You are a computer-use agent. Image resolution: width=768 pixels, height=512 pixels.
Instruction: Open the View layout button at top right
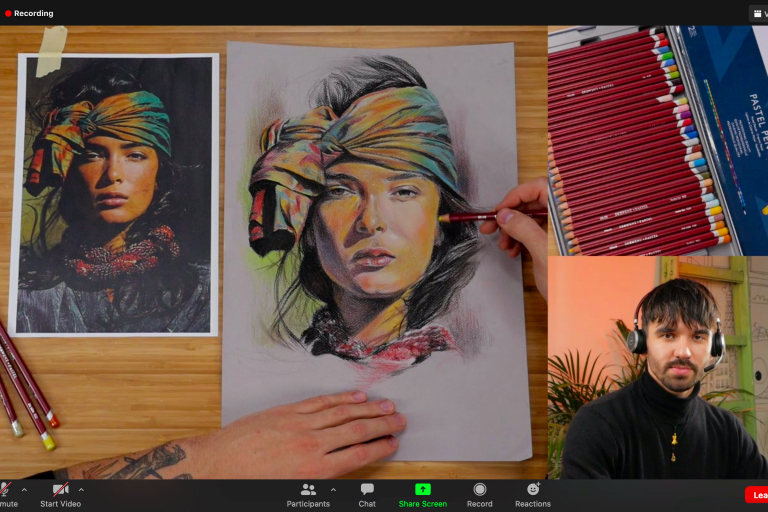pyautogui.click(x=758, y=13)
